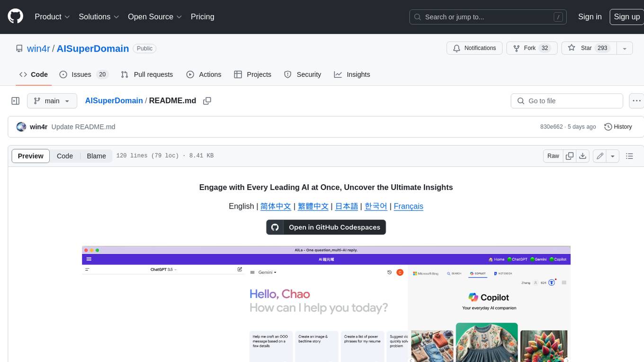This screenshot has height=362, width=644.
Task: Switch to the Blame view
Action: pyautogui.click(x=96, y=156)
